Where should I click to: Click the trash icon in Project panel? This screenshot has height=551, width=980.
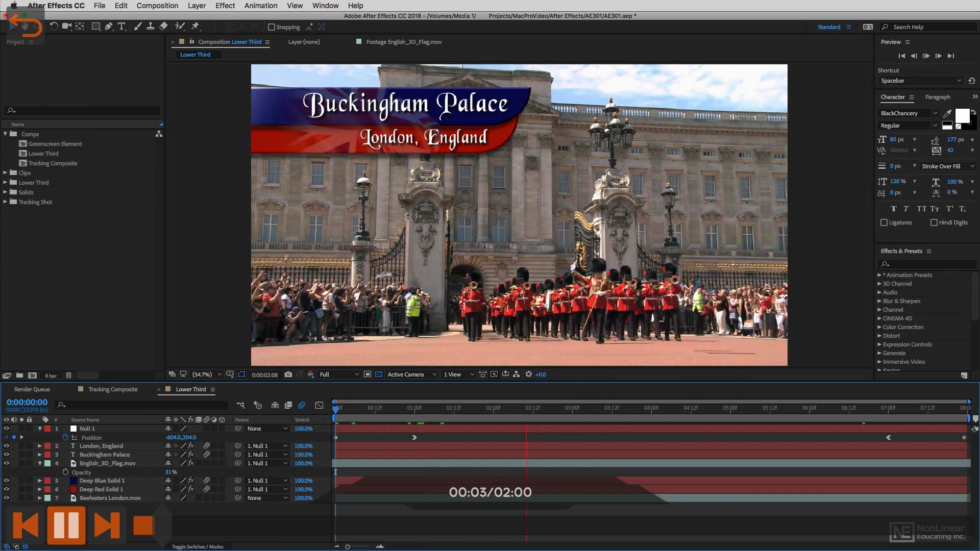pos(68,375)
